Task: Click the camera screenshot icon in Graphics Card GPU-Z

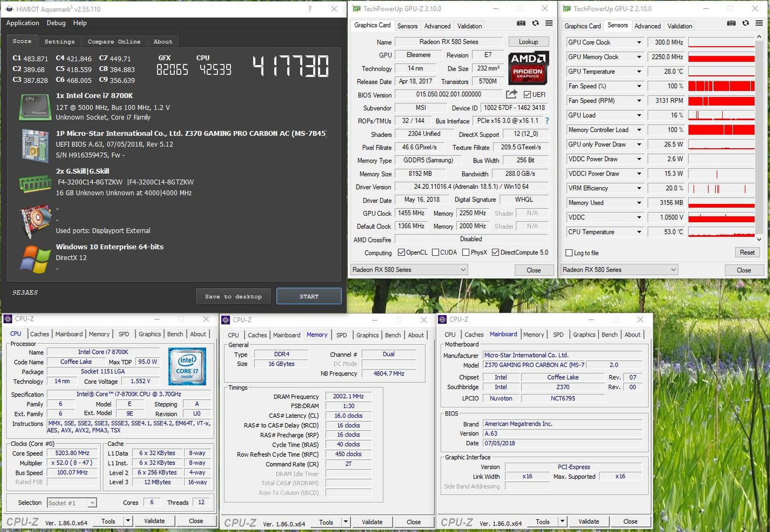Action: 521,23
